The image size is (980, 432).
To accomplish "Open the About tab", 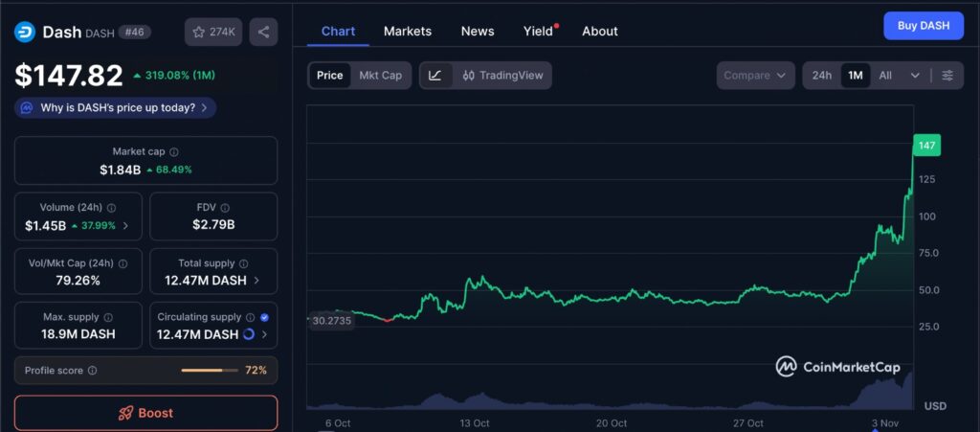I will click(600, 32).
